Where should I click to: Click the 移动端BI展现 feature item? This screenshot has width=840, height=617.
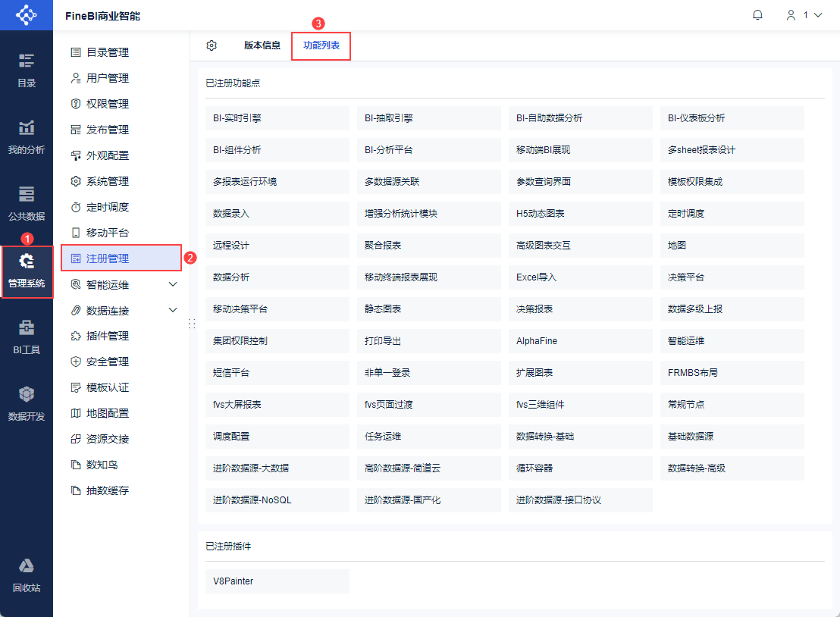coord(581,150)
